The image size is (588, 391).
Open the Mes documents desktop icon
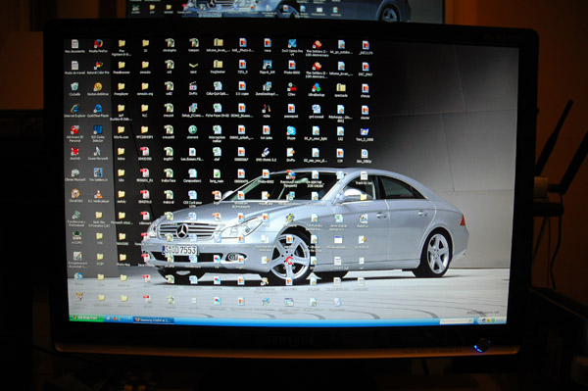[x=75, y=45]
